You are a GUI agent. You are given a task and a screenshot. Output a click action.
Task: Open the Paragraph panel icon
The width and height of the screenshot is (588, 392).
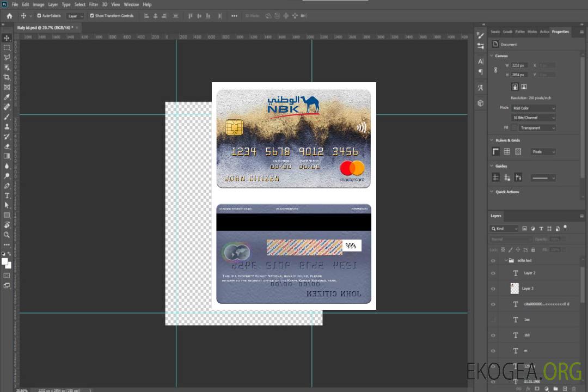[x=480, y=72]
